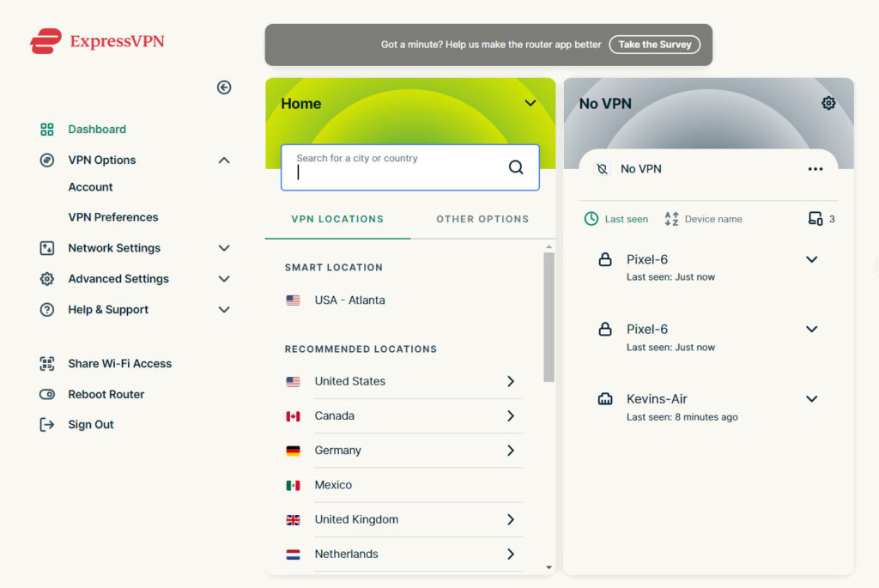Click the Share Wi-Fi Access QR icon
879x588 pixels.
click(x=47, y=364)
